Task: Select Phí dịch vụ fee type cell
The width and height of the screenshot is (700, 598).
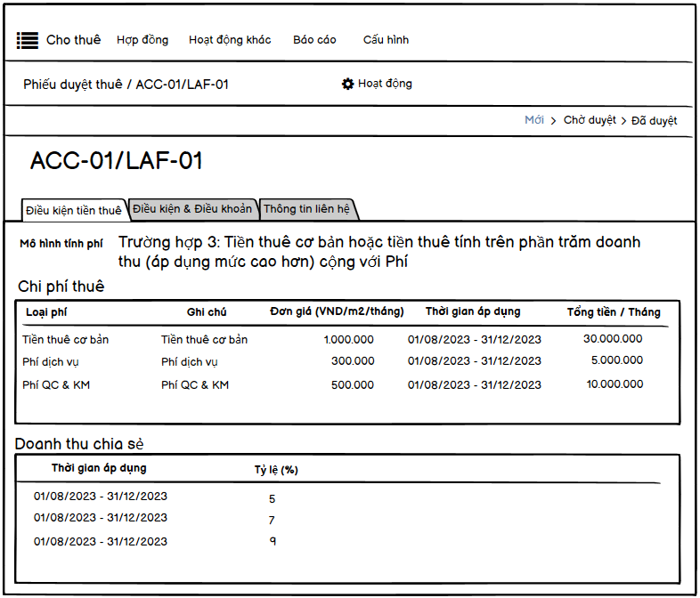Action: [51, 362]
